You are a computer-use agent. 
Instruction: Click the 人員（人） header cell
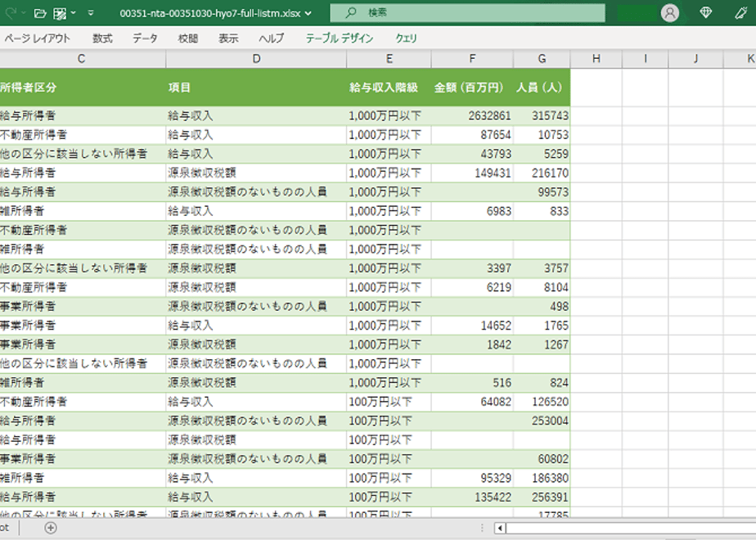542,88
